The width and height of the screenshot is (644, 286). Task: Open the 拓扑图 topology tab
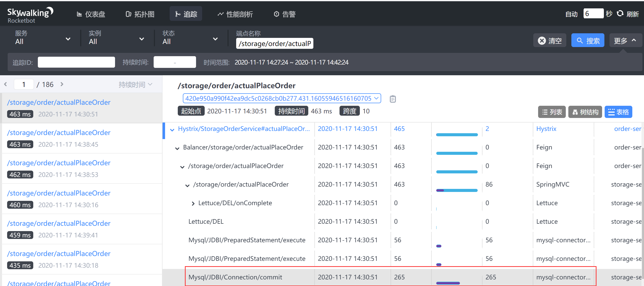click(140, 14)
